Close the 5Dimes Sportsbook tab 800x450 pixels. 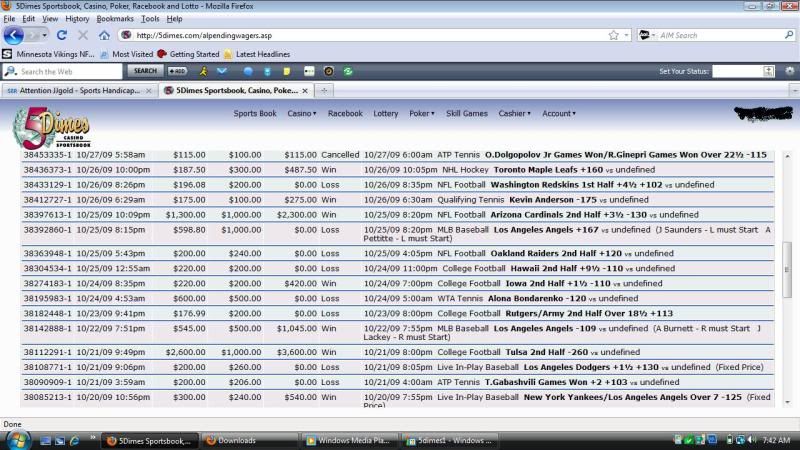pos(305,90)
